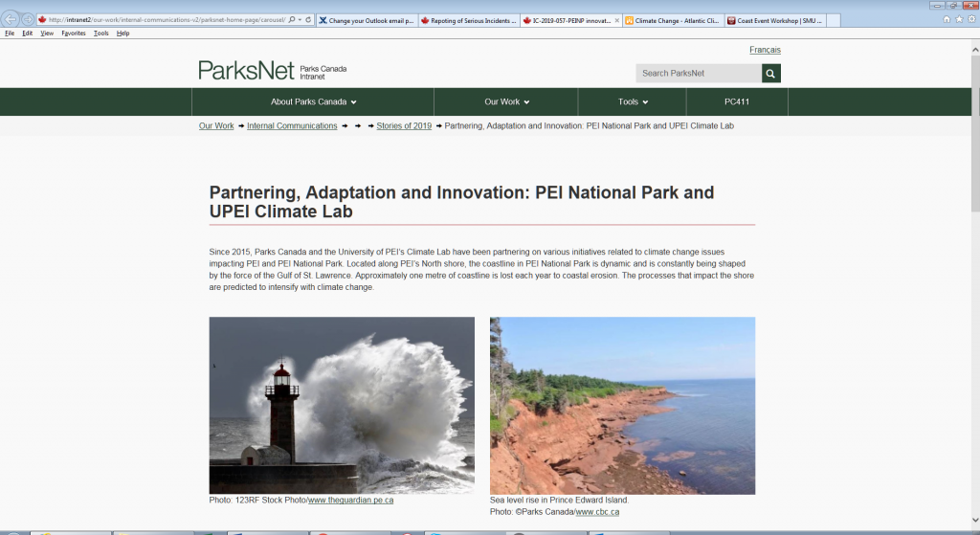Open the Favorites menu
Screen dimensions: 980x535
[74, 33]
